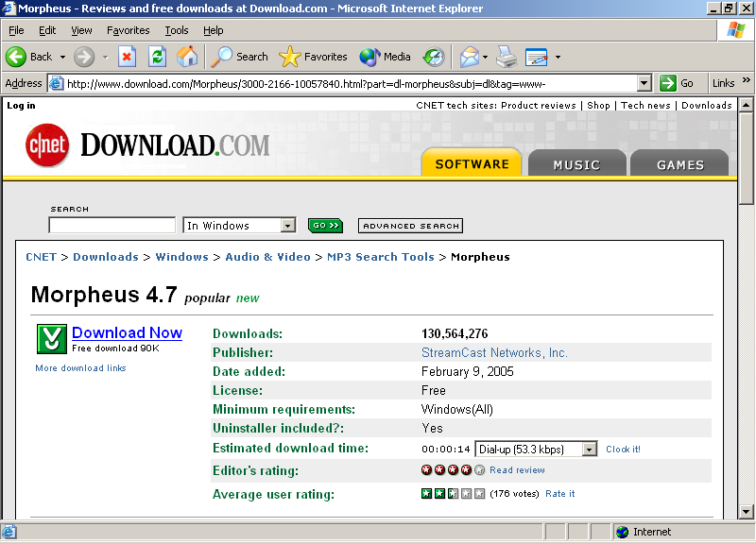
Task: Click the 'Rate it' link
Action: pyautogui.click(x=559, y=493)
